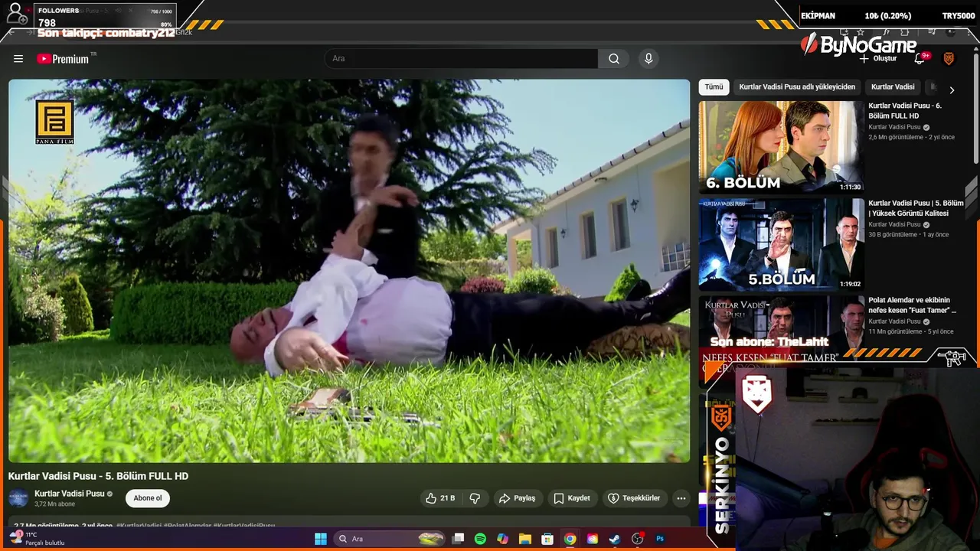The height and width of the screenshot is (551, 980).
Task: Switch to Chrome in the taskbar
Action: [x=570, y=539]
